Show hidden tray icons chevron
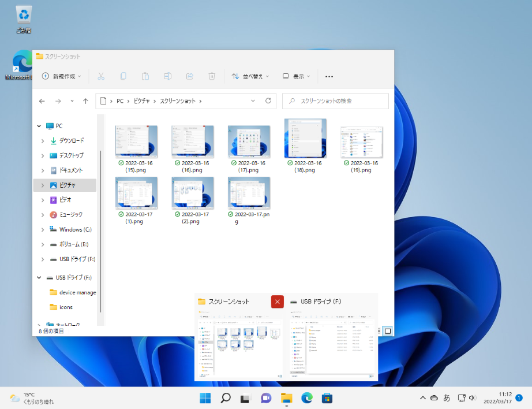532x409 pixels. [x=423, y=398]
